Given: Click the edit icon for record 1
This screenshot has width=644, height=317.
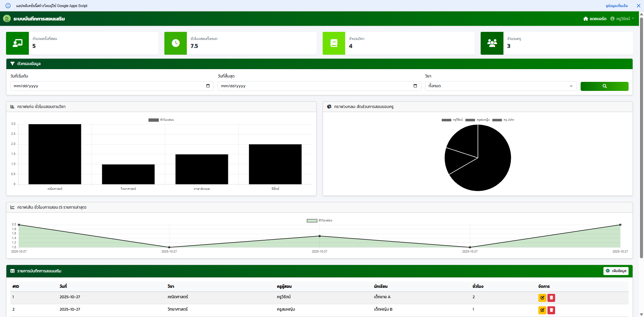Looking at the screenshot, I should coord(542,298).
